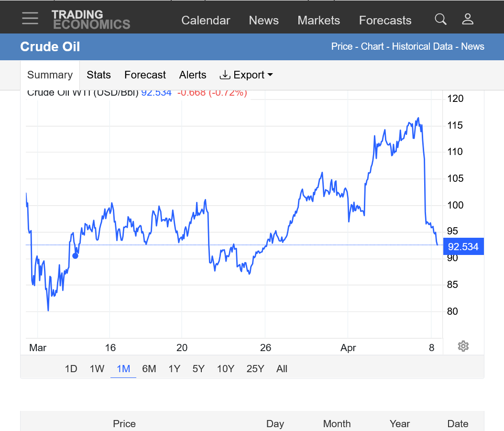Expand the Export dropdown
Viewport: 504px width, 431px height.
click(x=246, y=75)
